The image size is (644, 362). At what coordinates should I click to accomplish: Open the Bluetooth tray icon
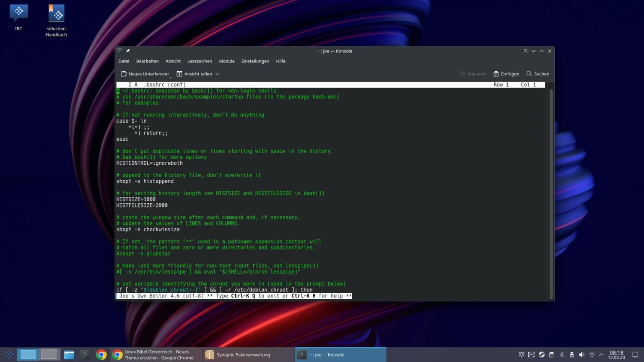tap(562, 354)
